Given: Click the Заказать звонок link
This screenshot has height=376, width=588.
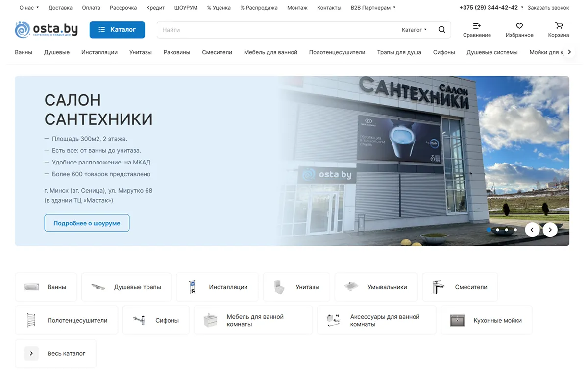Looking at the screenshot, I should pyautogui.click(x=548, y=8).
